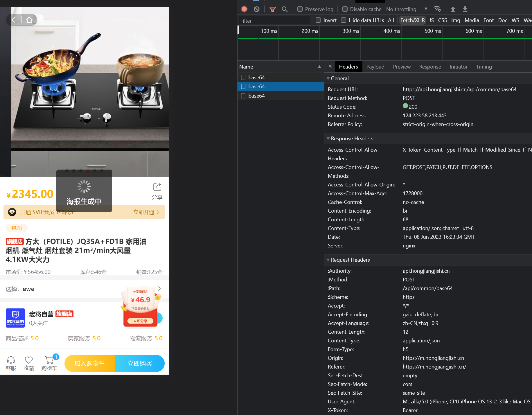Import HAR file upload arrow

coord(453,9)
